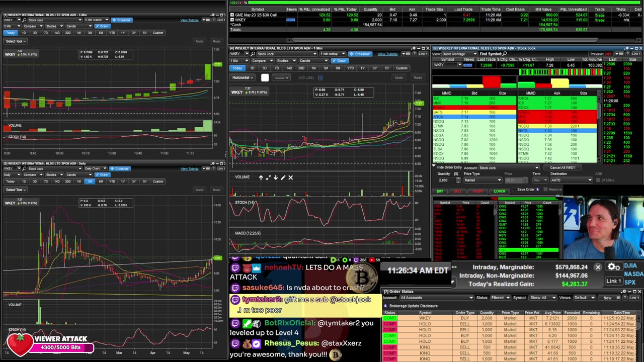Click the Find Symbol magnifier in Stock Jock window
Screen dimensions: 644x362
pos(505,54)
